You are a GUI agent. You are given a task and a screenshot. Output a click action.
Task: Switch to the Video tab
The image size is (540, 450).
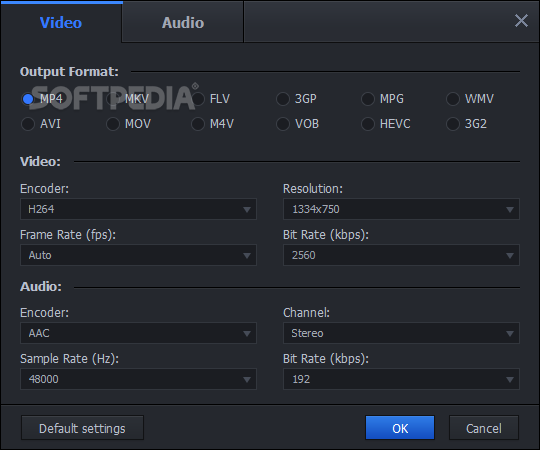(61, 22)
